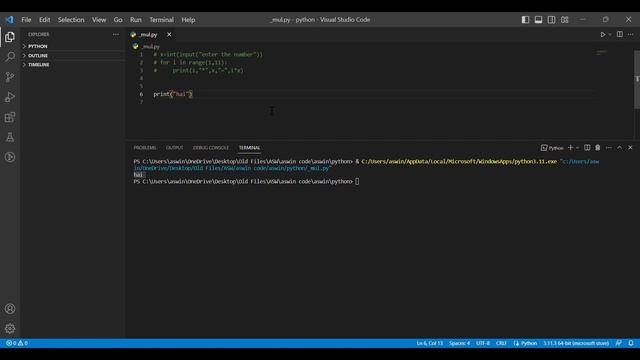Toggle Primary Side Bar layout button
The width and height of the screenshot is (640, 360).
[525, 20]
